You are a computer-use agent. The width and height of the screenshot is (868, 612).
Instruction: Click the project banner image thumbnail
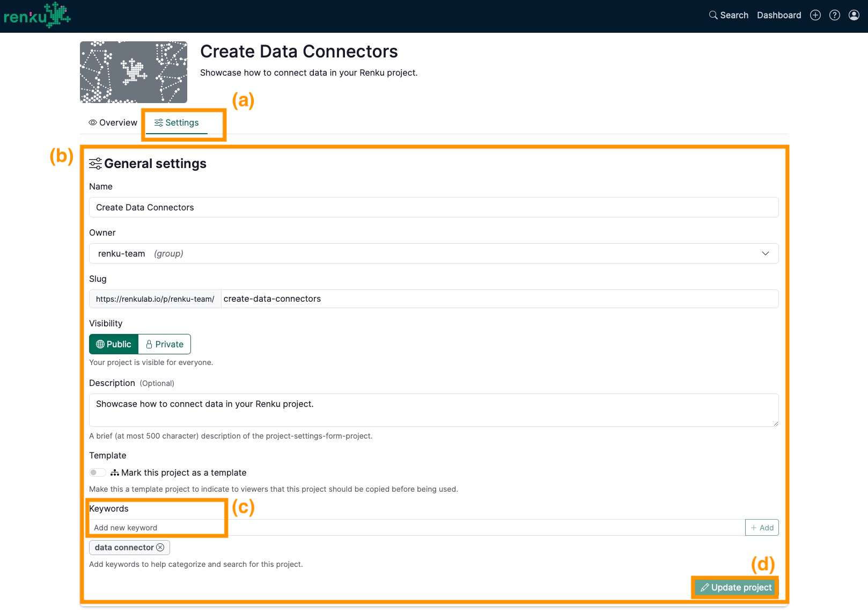pos(134,72)
